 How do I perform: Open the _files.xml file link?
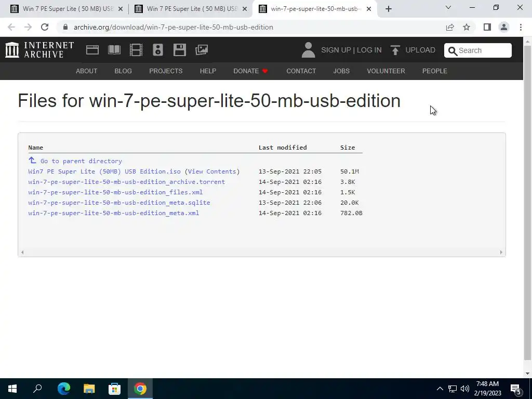click(x=115, y=192)
